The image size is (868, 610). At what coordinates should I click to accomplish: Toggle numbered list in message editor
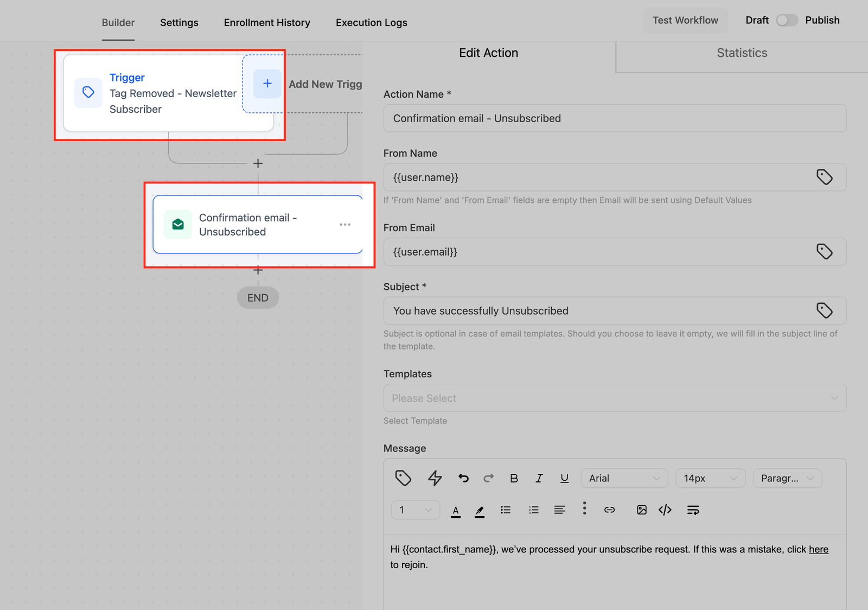[534, 510]
